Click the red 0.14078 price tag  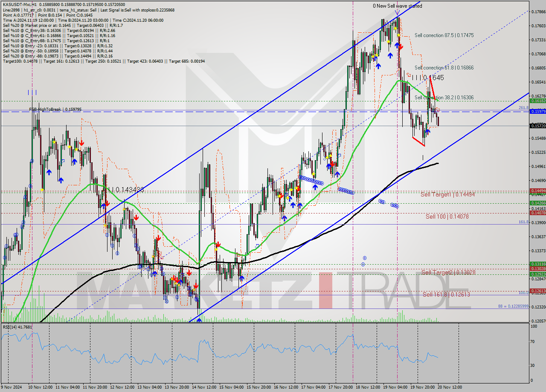click(x=537, y=213)
